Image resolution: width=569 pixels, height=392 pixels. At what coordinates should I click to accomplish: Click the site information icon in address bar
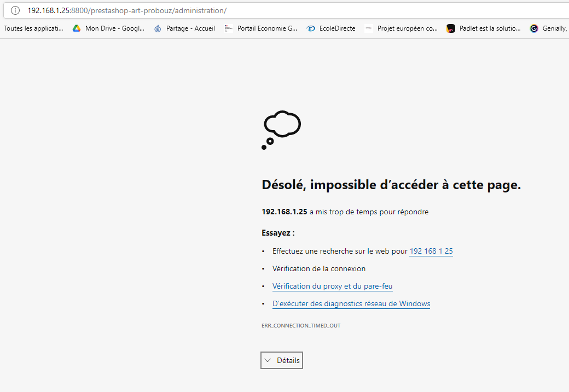pyautogui.click(x=15, y=10)
